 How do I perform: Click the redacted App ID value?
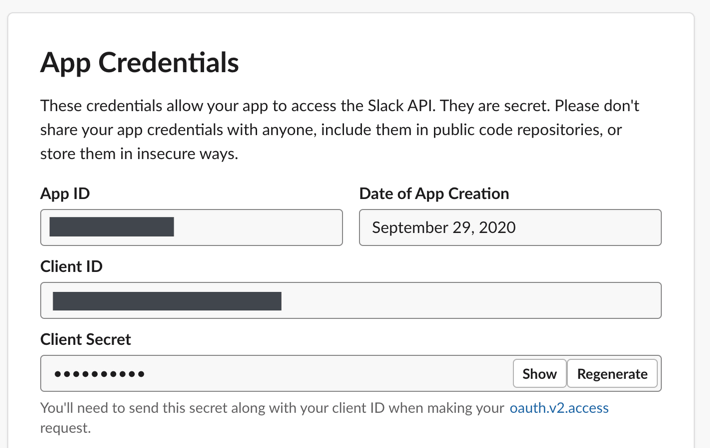point(112,228)
